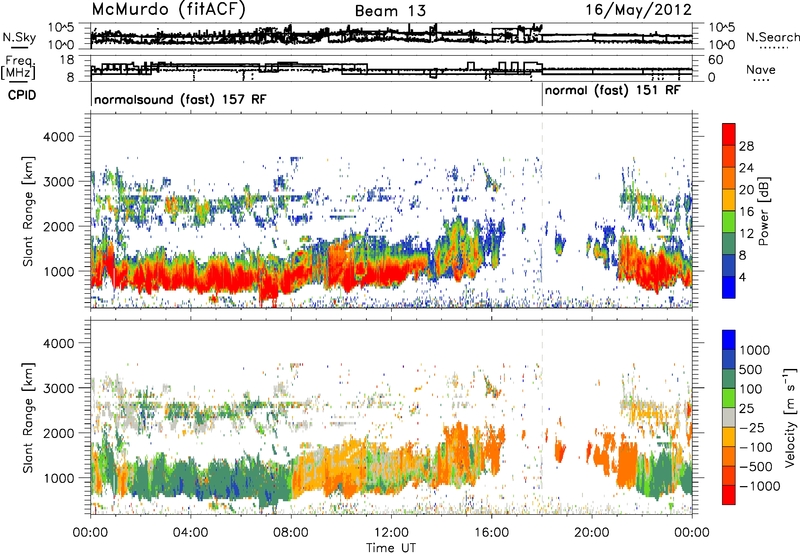Click the "-500" label on the Velocity colorbar
Image resolution: width=800 pixels, height=554 pixels.
point(756,467)
